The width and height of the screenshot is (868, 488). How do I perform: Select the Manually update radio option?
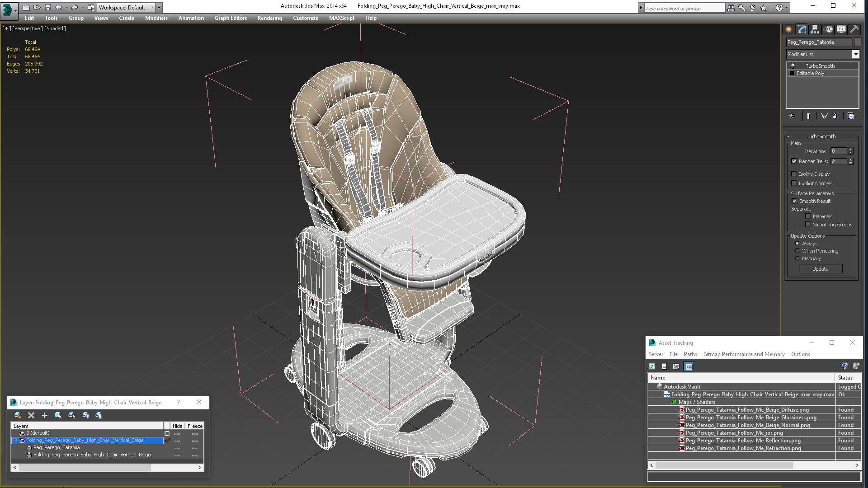(x=797, y=258)
